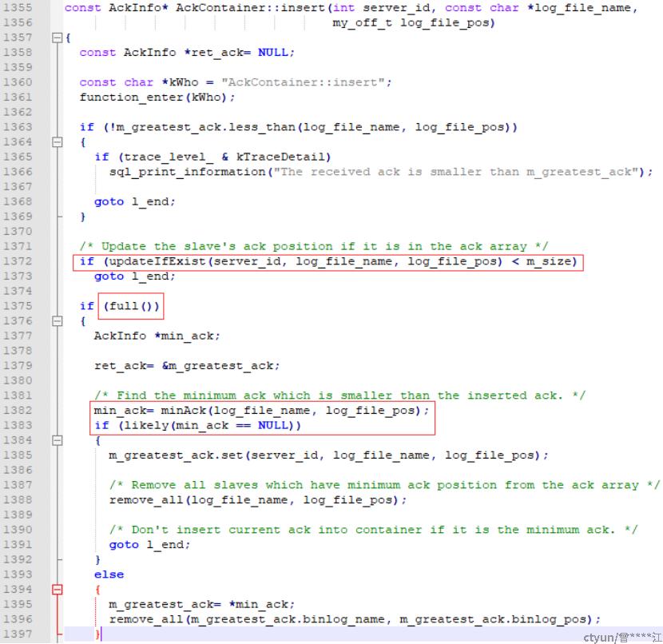The width and height of the screenshot is (663, 644).
Task: Click line number 1363 in the margin
Action: [18, 127]
